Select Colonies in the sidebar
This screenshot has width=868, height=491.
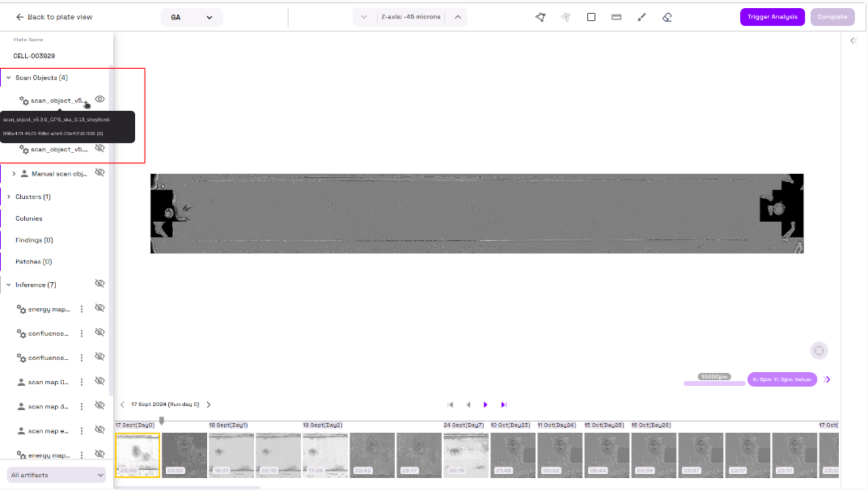click(29, 218)
